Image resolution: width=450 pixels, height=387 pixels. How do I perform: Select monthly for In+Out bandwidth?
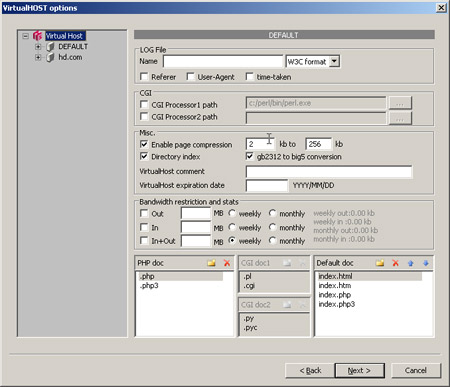(272, 240)
